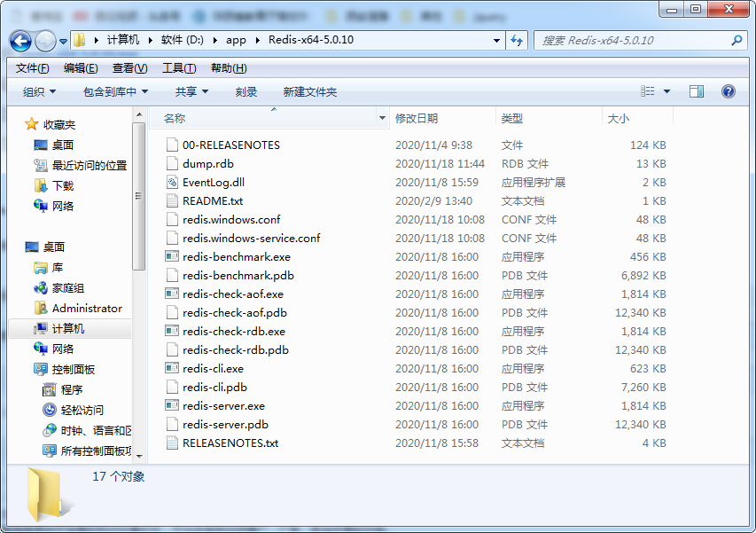
Task: Click the navigation pane scroll down arrow
Action: (x=139, y=456)
